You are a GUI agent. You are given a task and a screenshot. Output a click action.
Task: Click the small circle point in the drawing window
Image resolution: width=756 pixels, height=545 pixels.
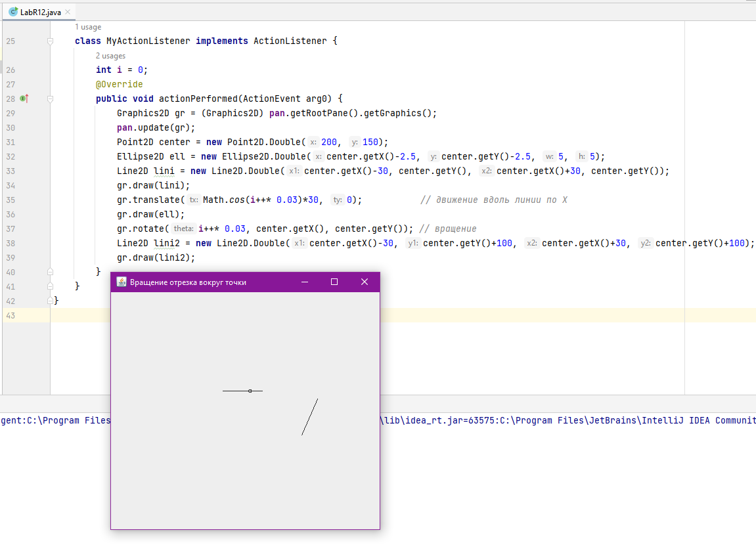click(250, 391)
